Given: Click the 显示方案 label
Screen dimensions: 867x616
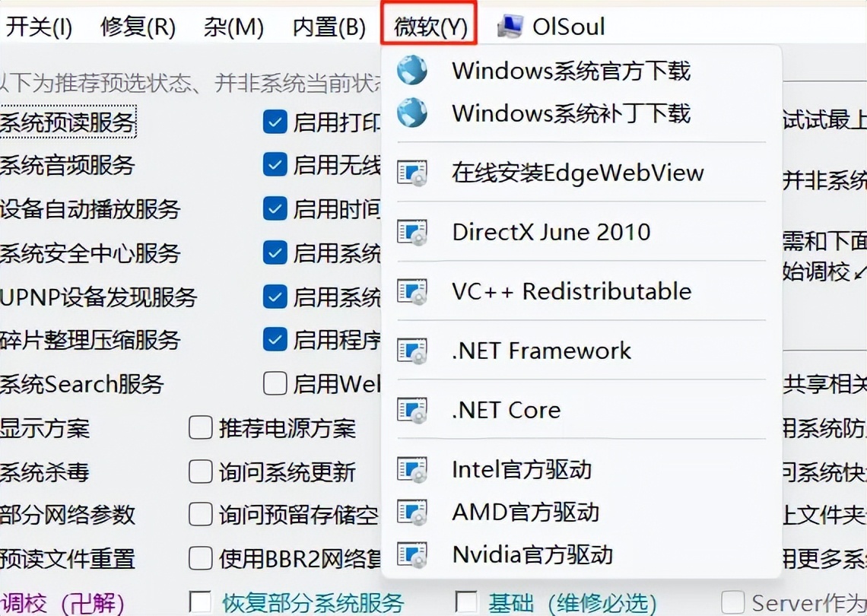Looking at the screenshot, I should click(45, 428).
